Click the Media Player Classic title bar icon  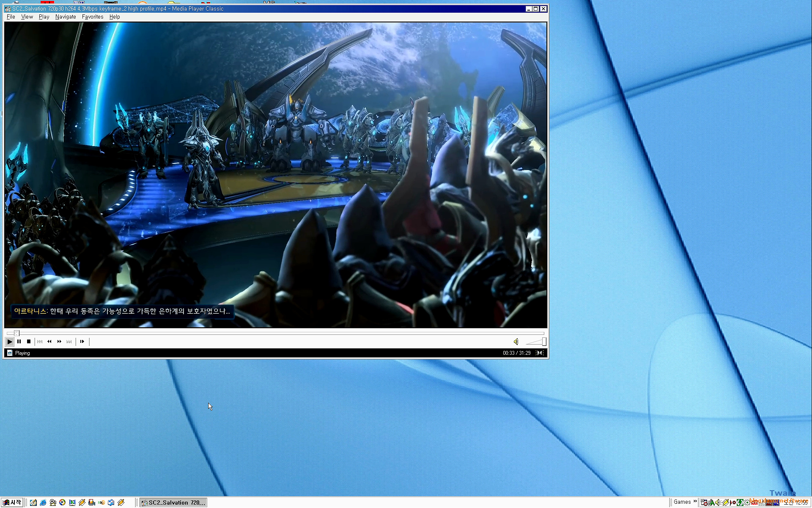click(x=8, y=8)
